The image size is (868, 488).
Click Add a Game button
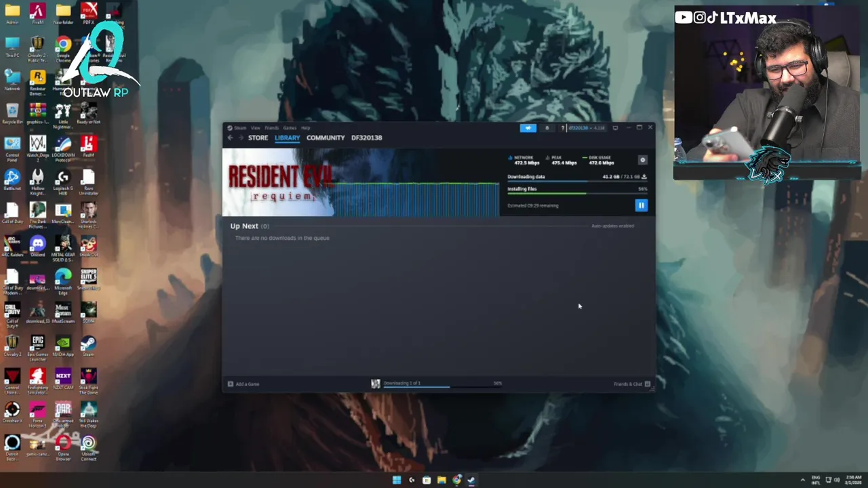tap(243, 384)
